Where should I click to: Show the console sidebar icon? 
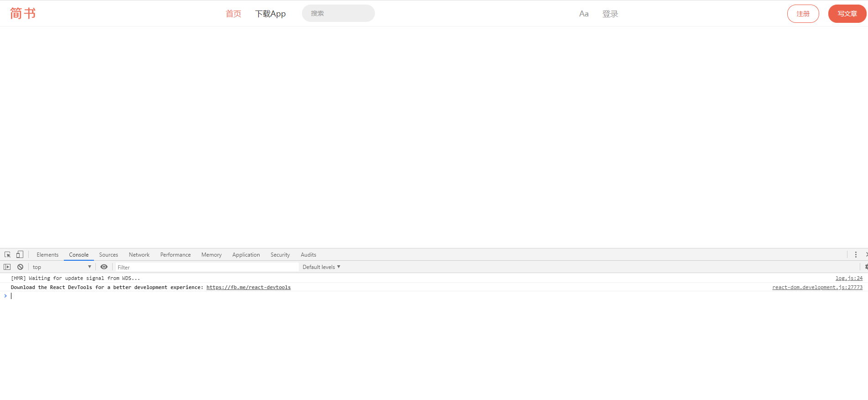tap(7, 267)
